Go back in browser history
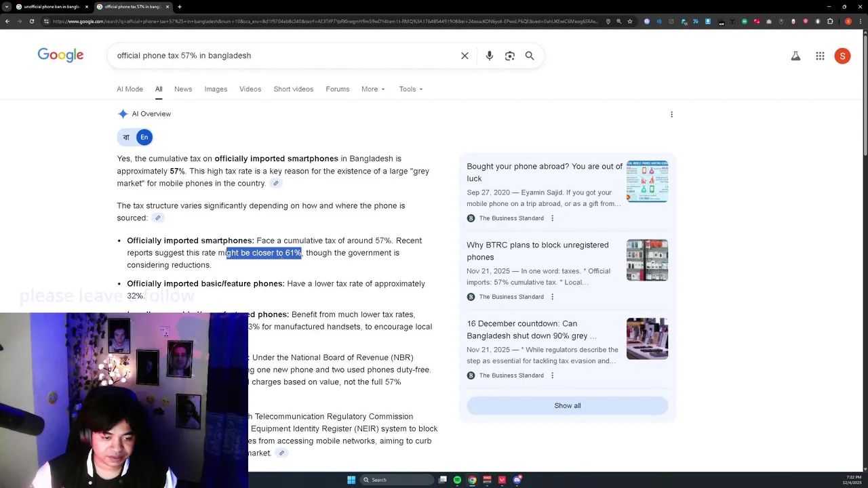 coord(7,21)
